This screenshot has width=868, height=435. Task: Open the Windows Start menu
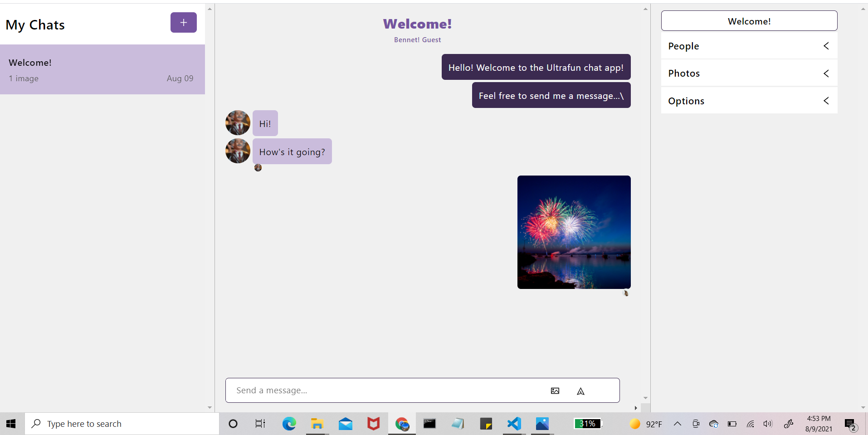[11, 424]
